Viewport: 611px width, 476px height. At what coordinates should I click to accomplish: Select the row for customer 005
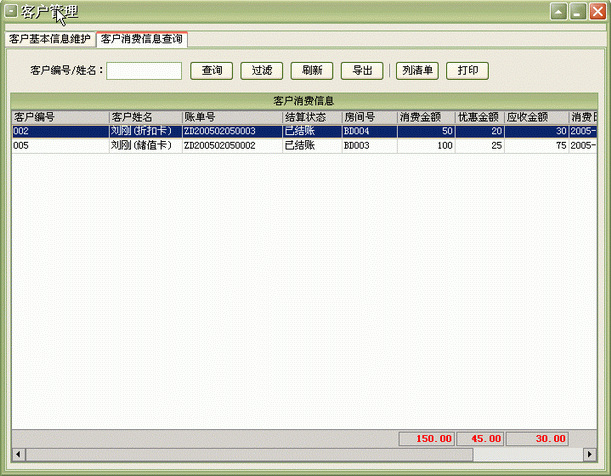click(59, 146)
